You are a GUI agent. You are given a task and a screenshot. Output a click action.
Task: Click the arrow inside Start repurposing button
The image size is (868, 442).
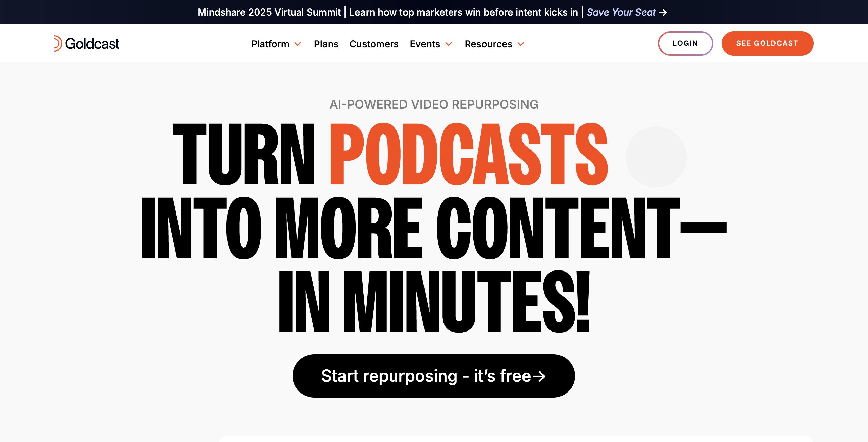(x=539, y=376)
